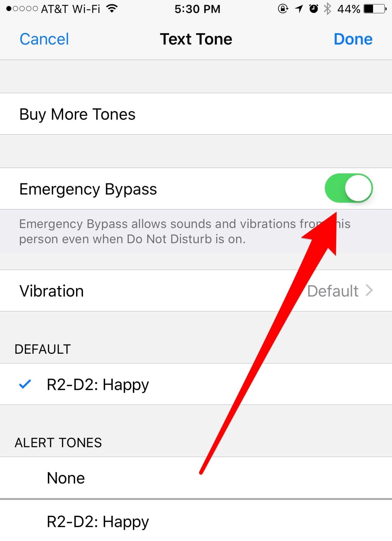Select None under Alert Tones
The image size is (392, 541).
[66, 478]
